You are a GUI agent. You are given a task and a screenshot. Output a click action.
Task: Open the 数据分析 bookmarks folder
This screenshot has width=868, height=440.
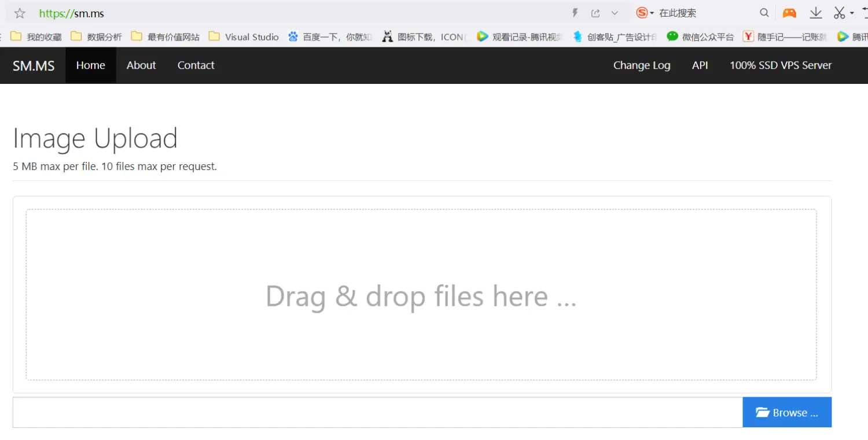click(x=97, y=36)
